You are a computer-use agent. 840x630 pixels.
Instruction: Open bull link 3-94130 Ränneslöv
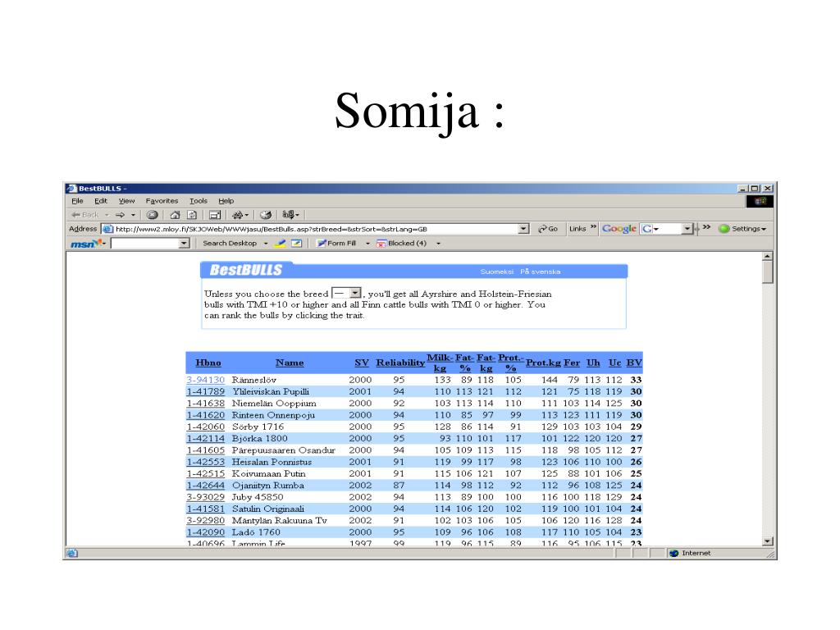pos(206,380)
